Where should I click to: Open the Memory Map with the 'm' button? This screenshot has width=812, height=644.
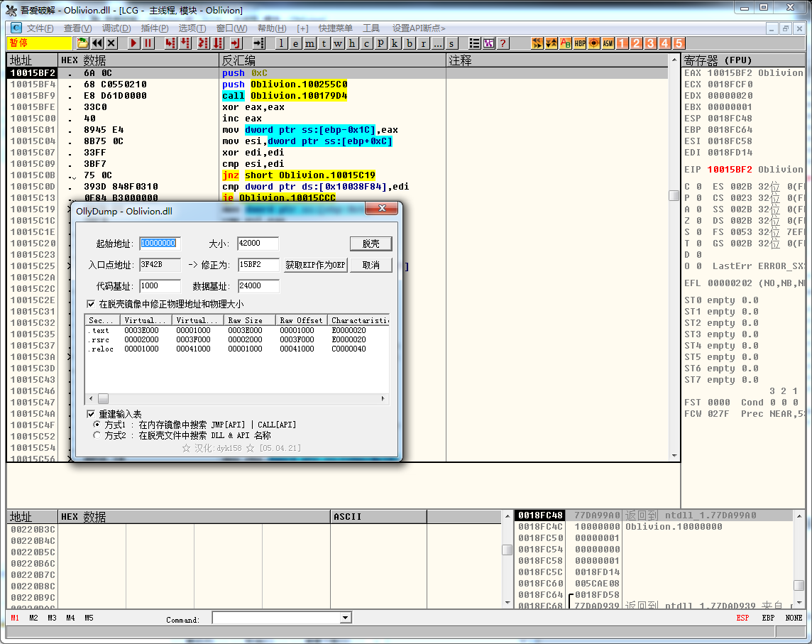pos(309,43)
